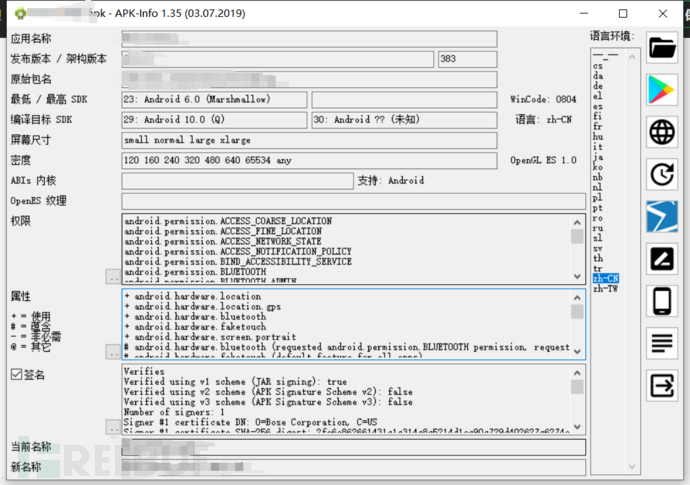Viewport: 690px width, 485px height.
Task: Select 'android.hardware.location.gps' feature line
Action: pyautogui.click(x=202, y=306)
